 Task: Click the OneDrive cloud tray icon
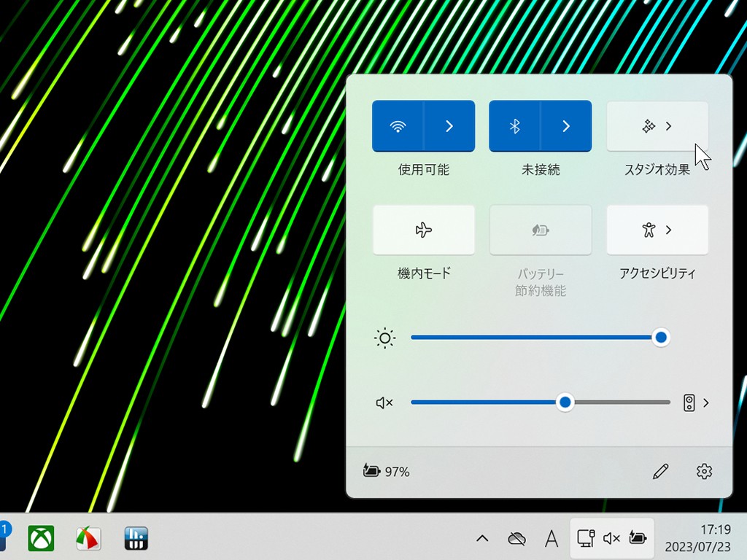pos(516,539)
